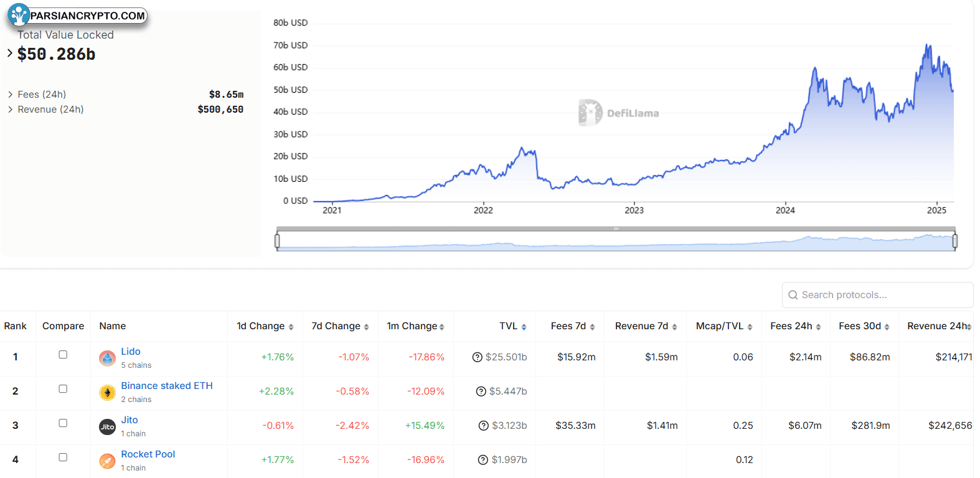980x478 pixels.
Task: Click the Jito protocol logo icon
Action: click(108, 427)
